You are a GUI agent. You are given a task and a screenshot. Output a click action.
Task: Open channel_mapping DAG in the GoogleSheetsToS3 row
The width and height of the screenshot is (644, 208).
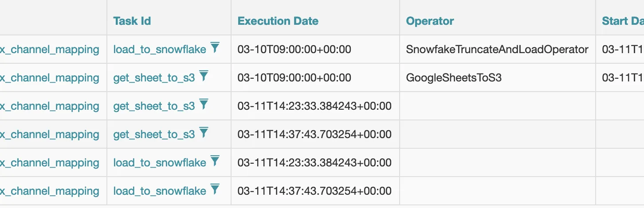point(50,78)
